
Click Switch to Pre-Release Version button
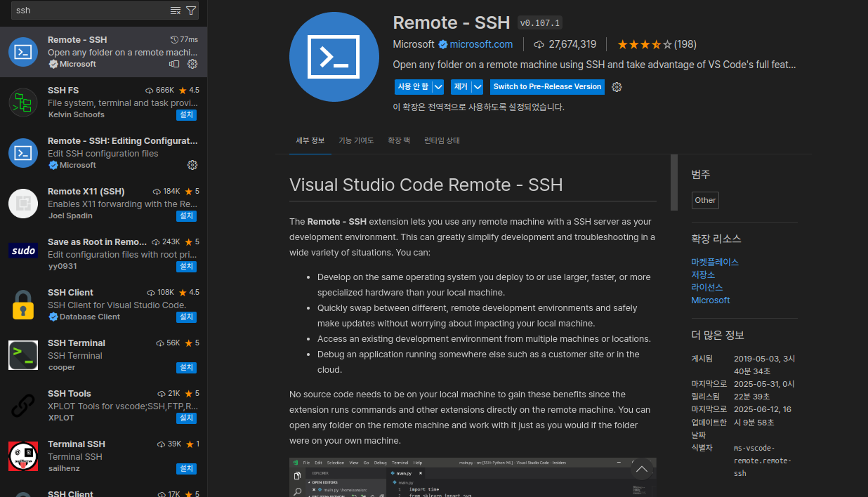point(547,87)
